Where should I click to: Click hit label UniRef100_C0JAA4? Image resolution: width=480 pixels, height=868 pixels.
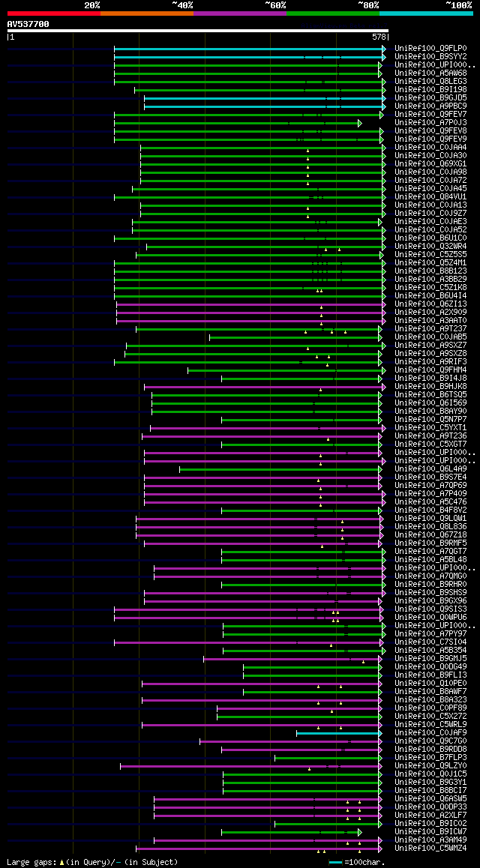coord(430,147)
